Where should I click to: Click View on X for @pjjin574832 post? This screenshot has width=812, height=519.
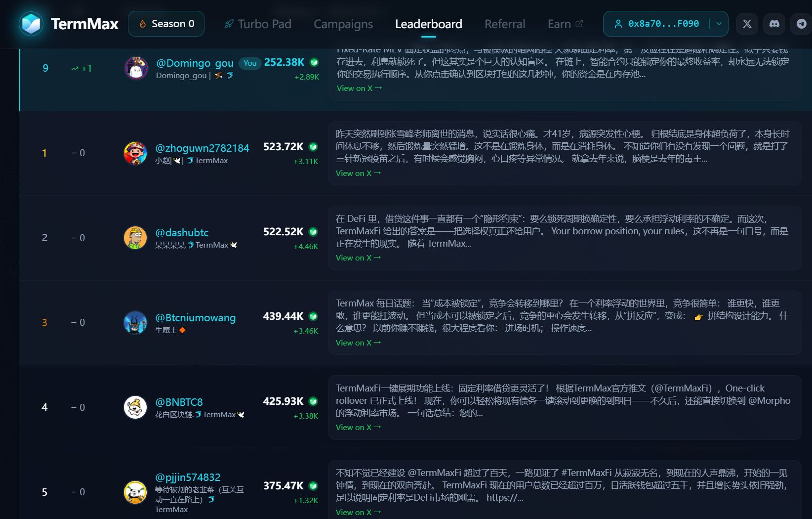click(358, 512)
